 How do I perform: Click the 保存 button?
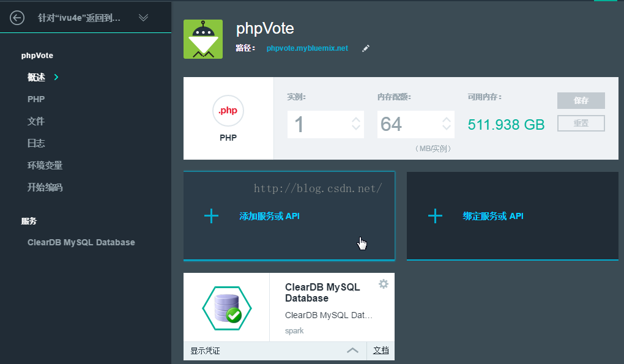[x=581, y=101]
